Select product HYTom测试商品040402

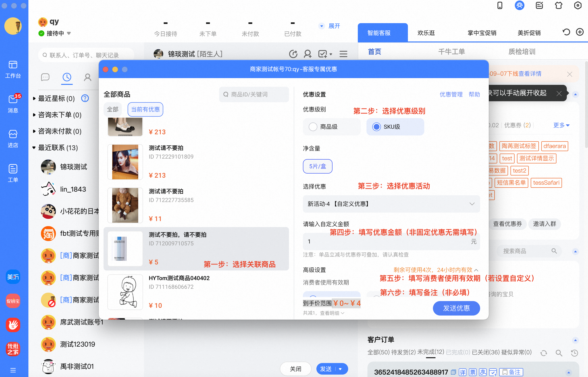196,292
